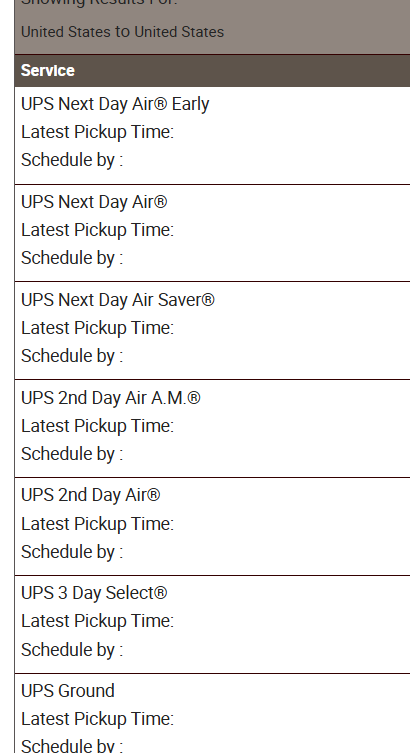This screenshot has height=753, width=410.
Task: Click Latest Pickup Time under UPS 2nd Day Air®
Action: point(97,524)
